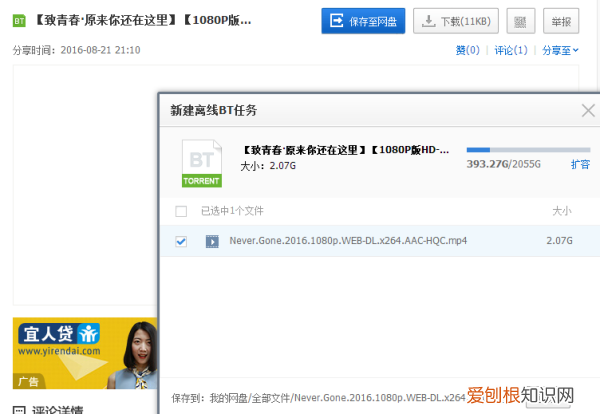Viewport: 600px width, 414px height.
Task: Report this share via 举报 button
Action: click(x=561, y=21)
